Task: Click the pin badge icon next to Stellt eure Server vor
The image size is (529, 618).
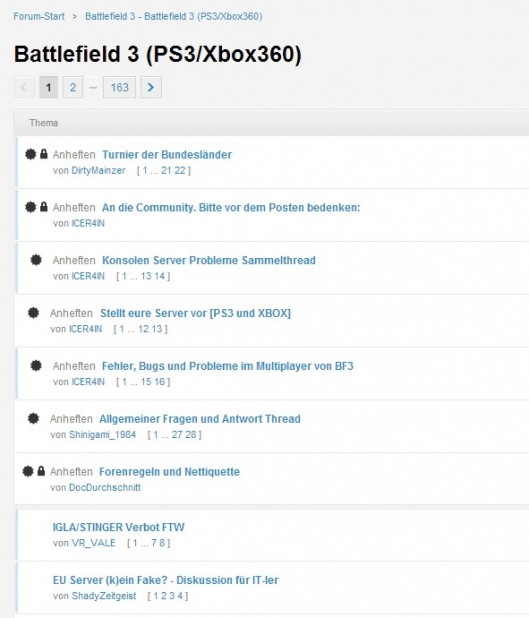Action: click(x=34, y=313)
